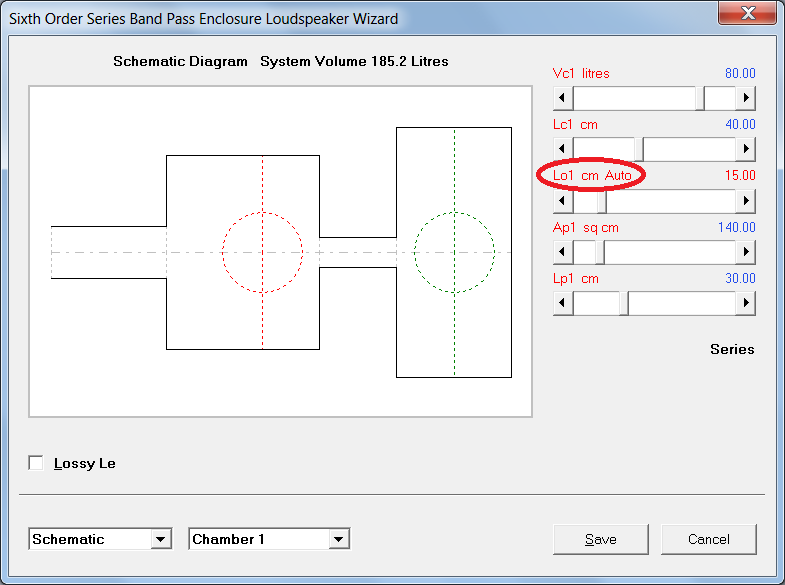Click the Lc1 cm label
The image size is (785, 585).
tap(575, 125)
